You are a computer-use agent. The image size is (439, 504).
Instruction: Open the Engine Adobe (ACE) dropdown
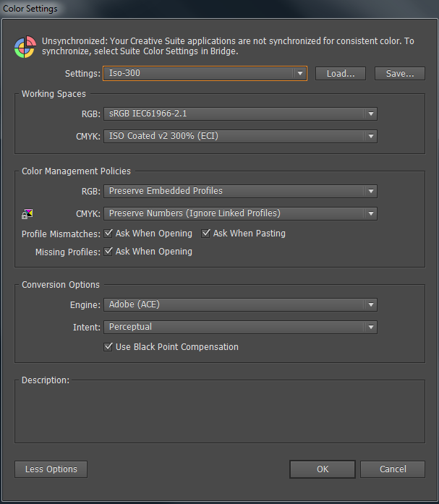pyautogui.click(x=241, y=305)
